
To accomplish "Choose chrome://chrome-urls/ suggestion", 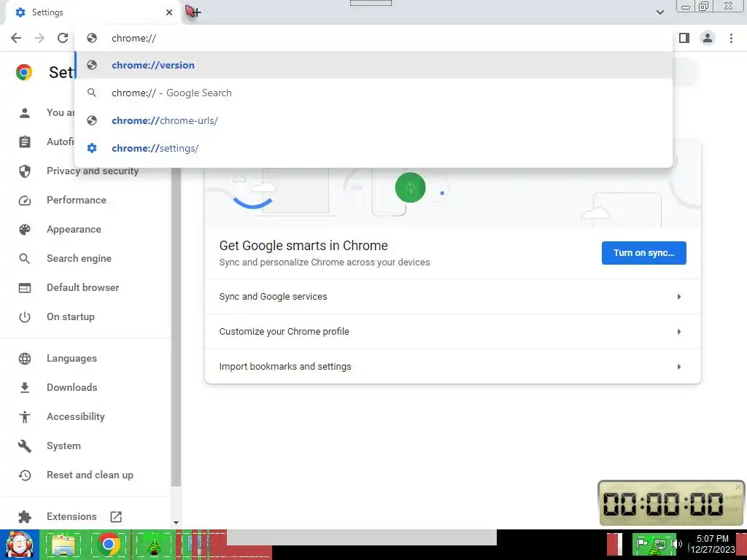I will pos(373,120).
